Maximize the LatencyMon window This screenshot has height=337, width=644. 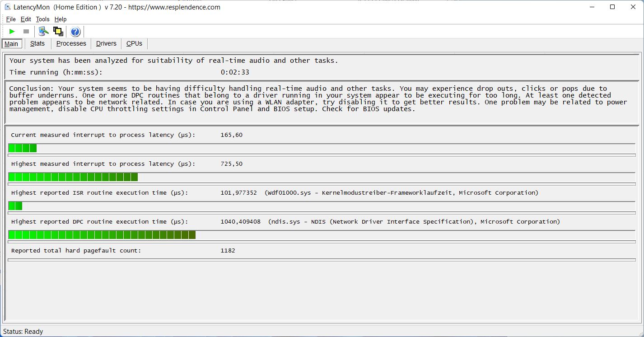click(612, 7)
